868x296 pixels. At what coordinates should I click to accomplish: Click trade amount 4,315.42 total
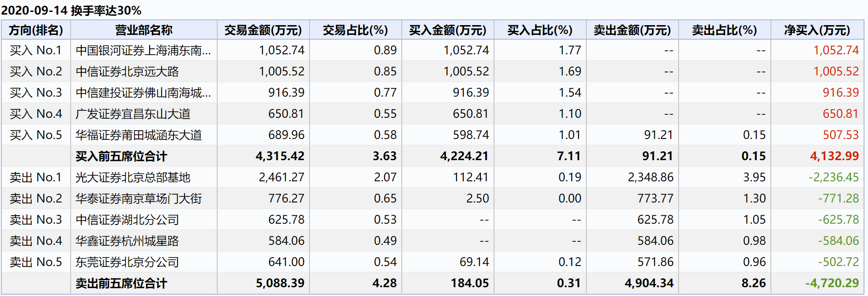pyautogui.click(x=280, y=156)
